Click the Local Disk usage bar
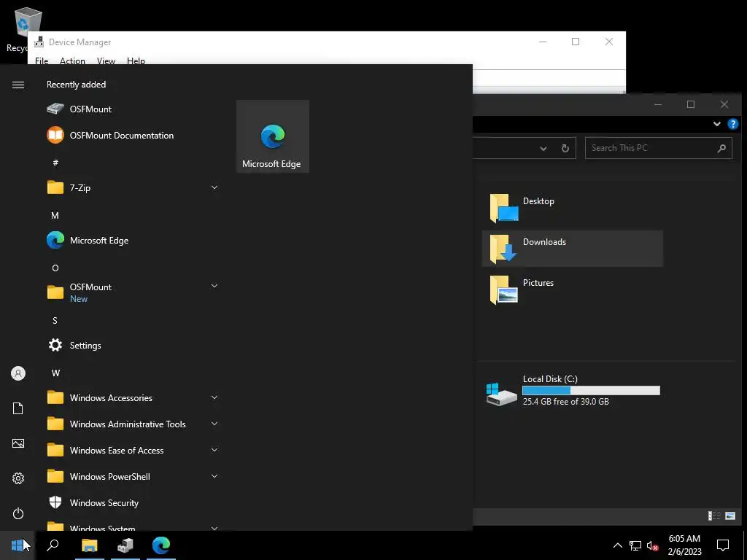Image resolution: width=747 pixels, height=560 pixels. coord(591,391)
